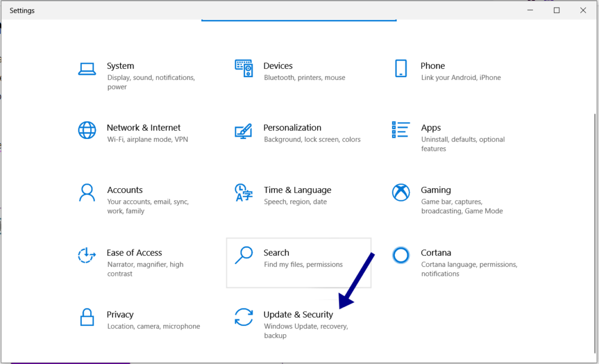Click the search box edge at top

pos(298,20)
